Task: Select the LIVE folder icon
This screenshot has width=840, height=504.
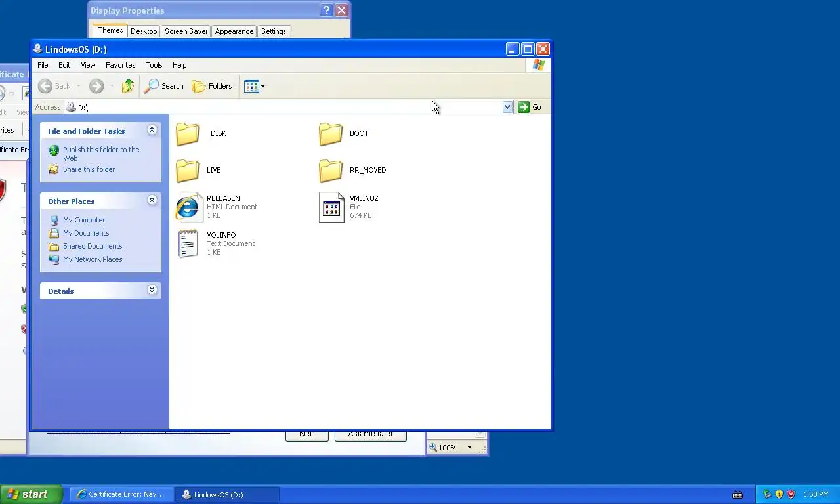Action: [188, 170]
